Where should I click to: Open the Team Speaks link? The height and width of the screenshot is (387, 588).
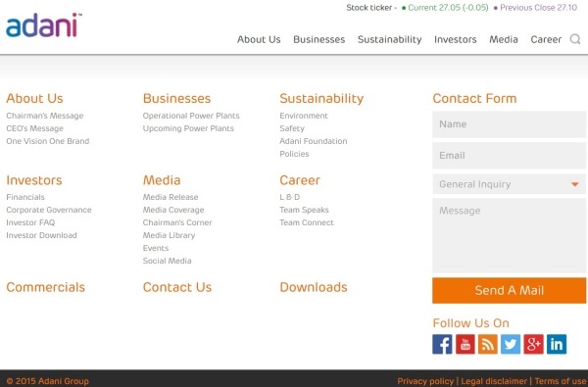pyautogui.click(x=304, y=210)
